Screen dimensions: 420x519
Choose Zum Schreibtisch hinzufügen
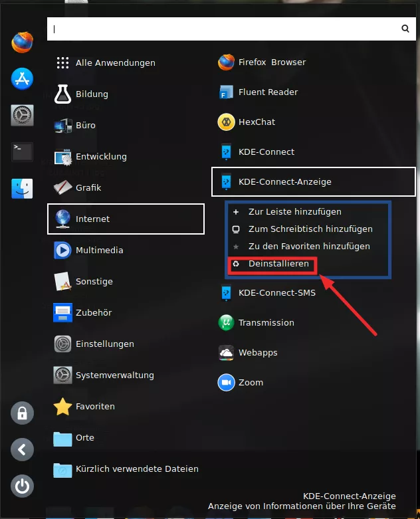[308, 229]
